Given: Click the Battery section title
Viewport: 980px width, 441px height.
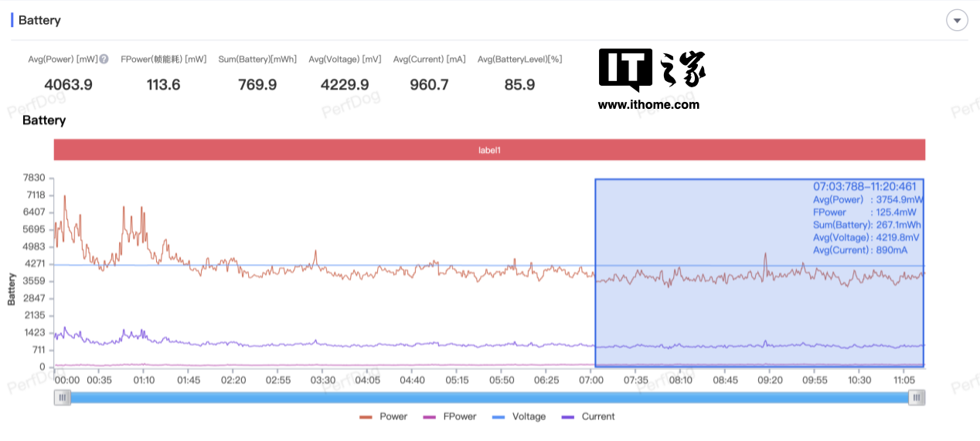Looking at the screenshot, I should [x=39, y=20].
